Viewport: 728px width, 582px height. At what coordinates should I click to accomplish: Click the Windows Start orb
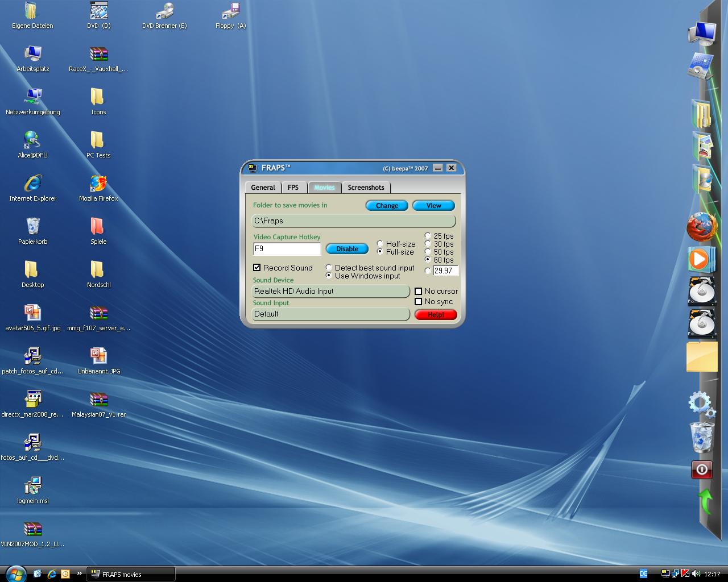[x=15, y=573]
